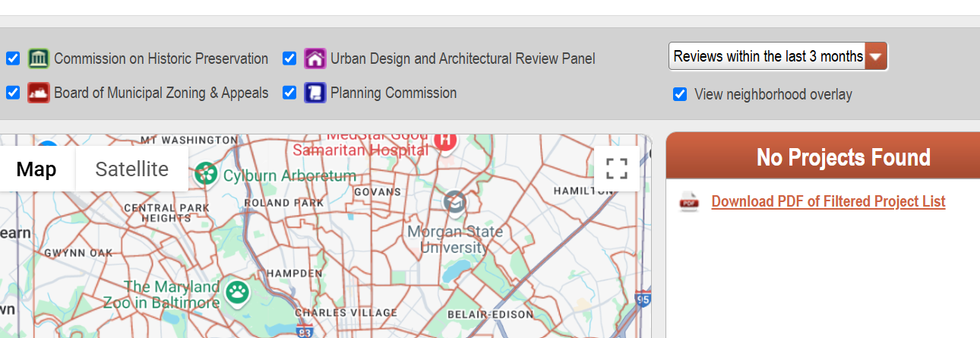Click the MedStar hospital H marker
980x338 pixels.
[446, 141]
